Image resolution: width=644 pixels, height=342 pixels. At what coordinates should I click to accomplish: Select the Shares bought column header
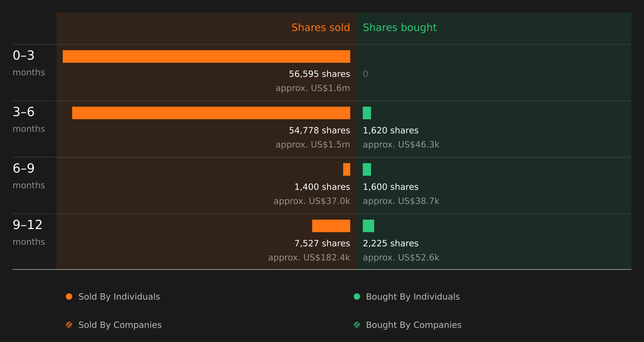click(400, 27)
